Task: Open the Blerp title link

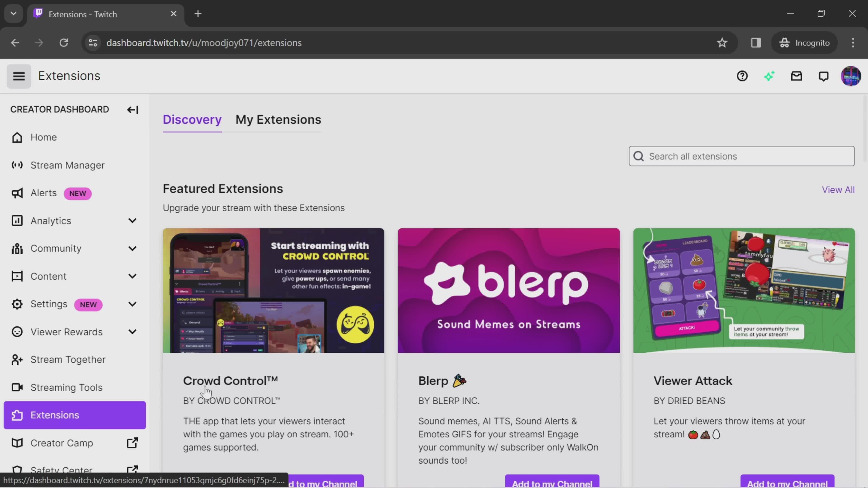Action: (442, 381)
